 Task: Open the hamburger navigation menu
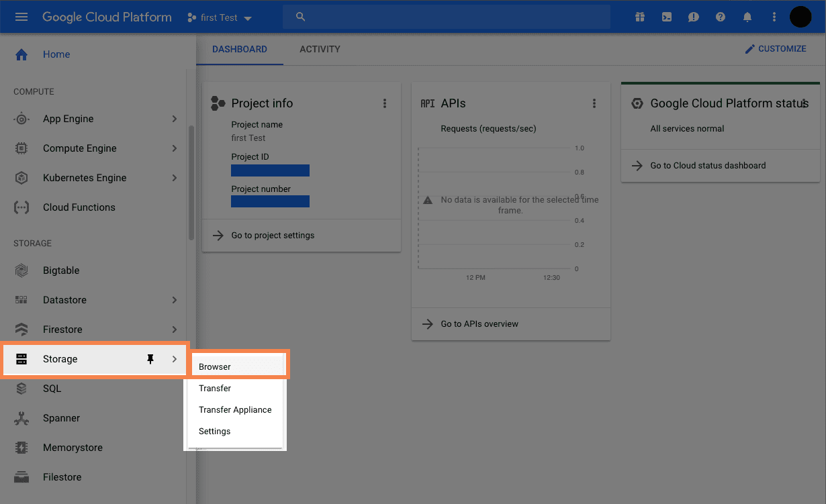pyautogui.click(x=21, y=17)
